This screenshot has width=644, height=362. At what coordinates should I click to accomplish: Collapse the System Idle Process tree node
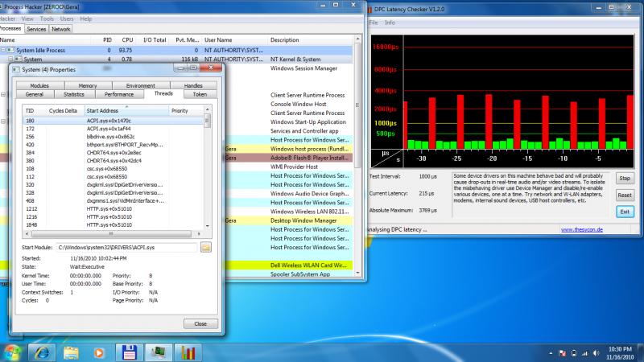coord(4,50)
